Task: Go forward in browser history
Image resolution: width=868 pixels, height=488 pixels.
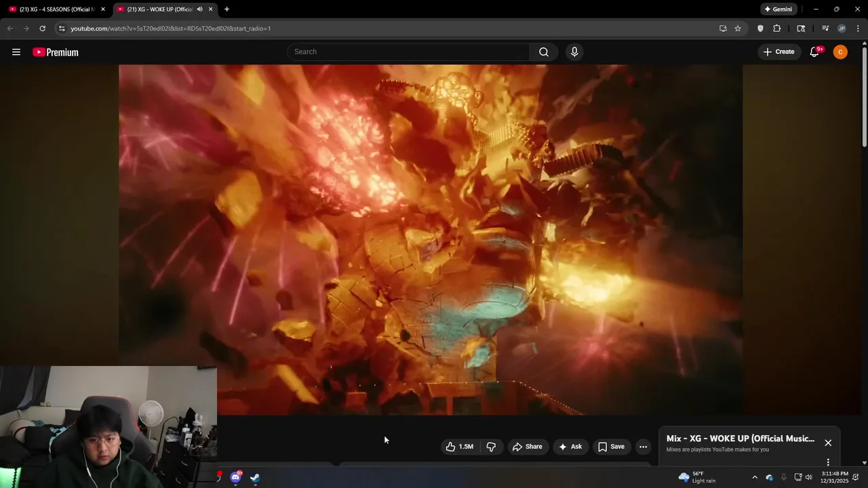Action: coord(26,28)
